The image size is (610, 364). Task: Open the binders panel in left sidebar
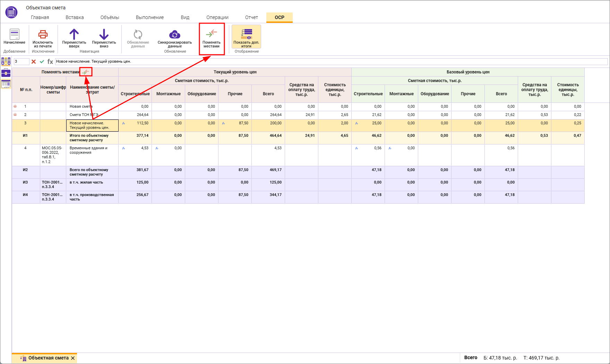coord(6,61)
